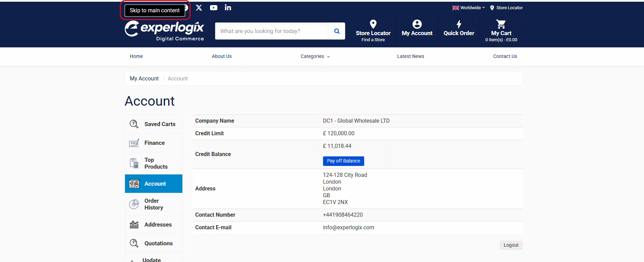644x262 pixels.
Task: Click the experlogix Digital Commerce logo
Action: (x=164, y=31)
